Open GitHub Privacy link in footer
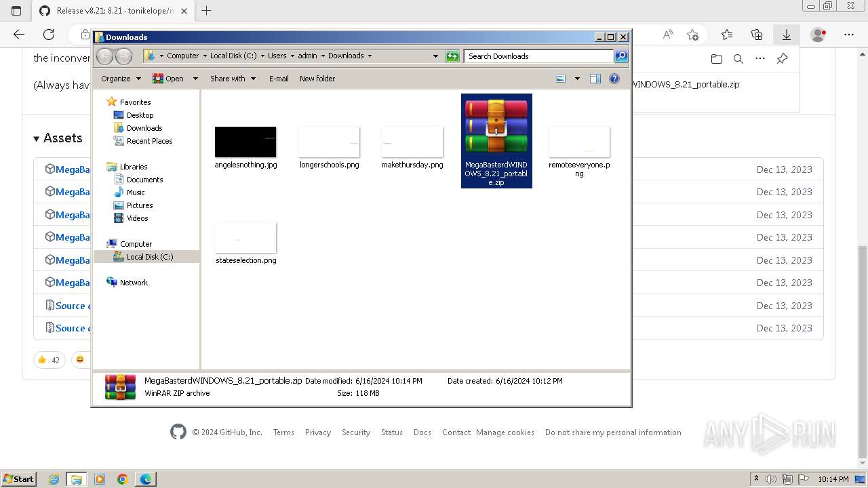This screenshot has width=868, height=488. (318, 432)
